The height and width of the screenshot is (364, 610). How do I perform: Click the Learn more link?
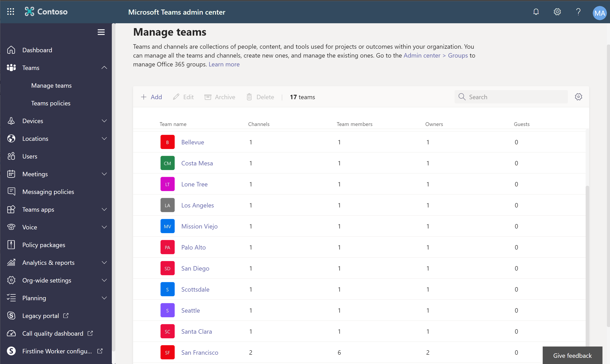[x=224, y=64]
